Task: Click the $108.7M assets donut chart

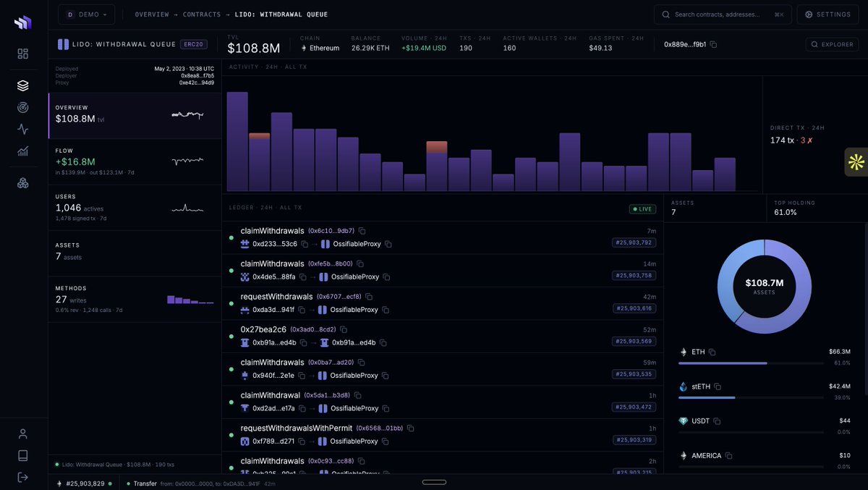Action: (765, 287)
